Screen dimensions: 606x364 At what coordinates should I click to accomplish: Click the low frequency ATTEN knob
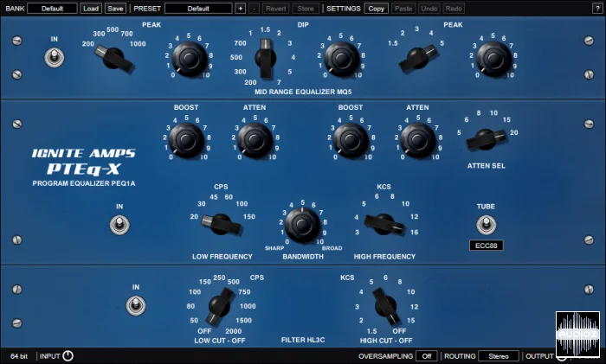click(x=255, y=140)
